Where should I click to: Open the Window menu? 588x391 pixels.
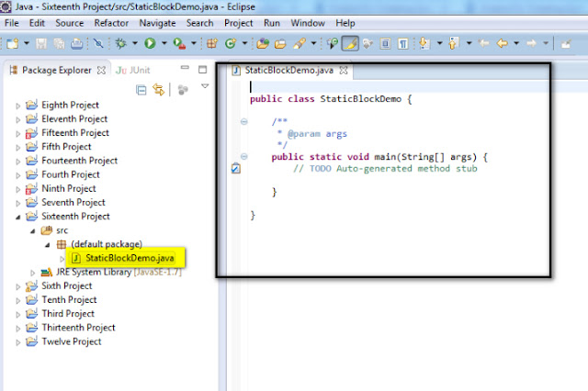click(x=308, y=23)
